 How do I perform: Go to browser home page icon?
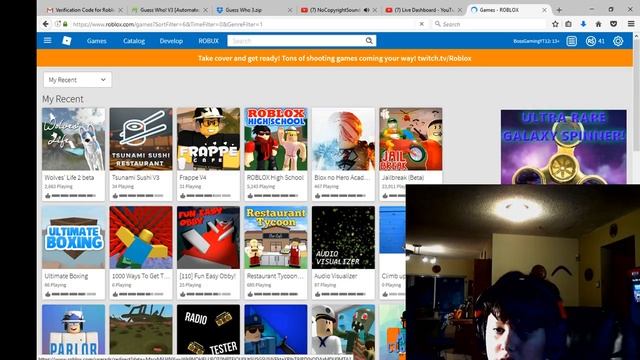[598, 24]
